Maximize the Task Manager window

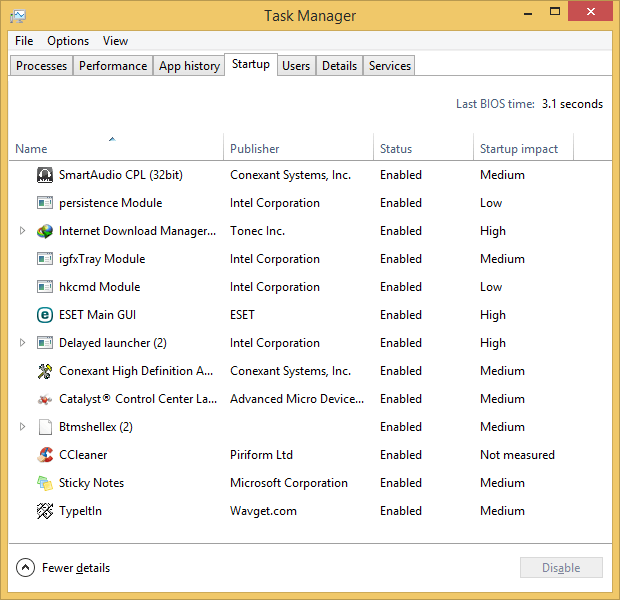point(555,11)
